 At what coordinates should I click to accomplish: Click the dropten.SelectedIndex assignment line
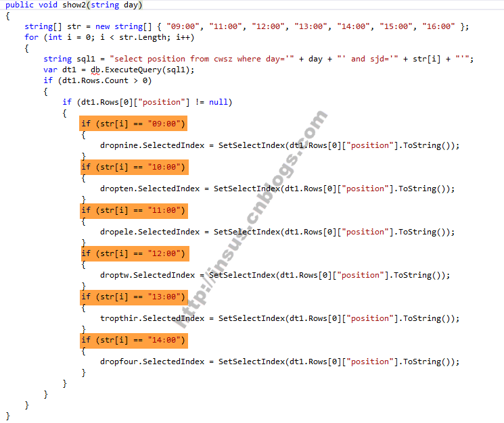tap(277, 189)
